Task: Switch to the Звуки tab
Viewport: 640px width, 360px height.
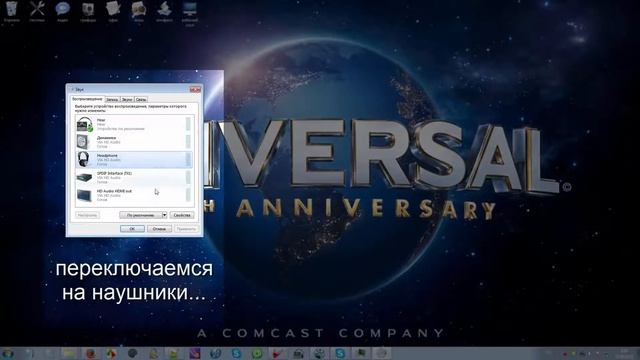Action: coord(127,99)
